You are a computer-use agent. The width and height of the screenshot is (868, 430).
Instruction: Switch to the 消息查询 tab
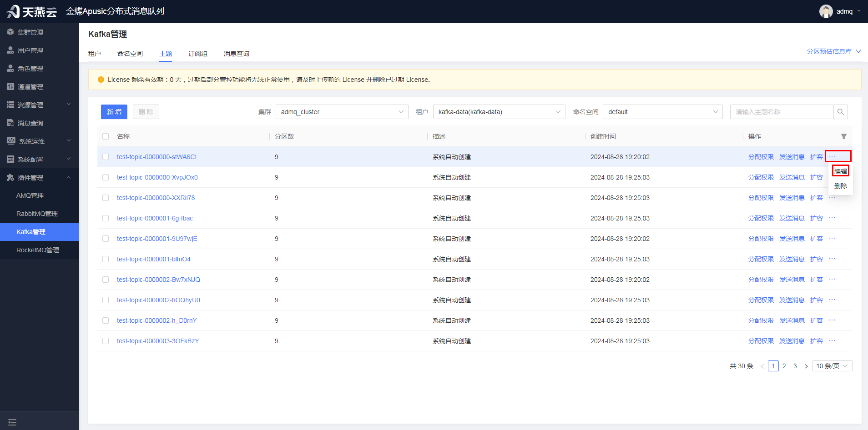[x=237, y=54]
